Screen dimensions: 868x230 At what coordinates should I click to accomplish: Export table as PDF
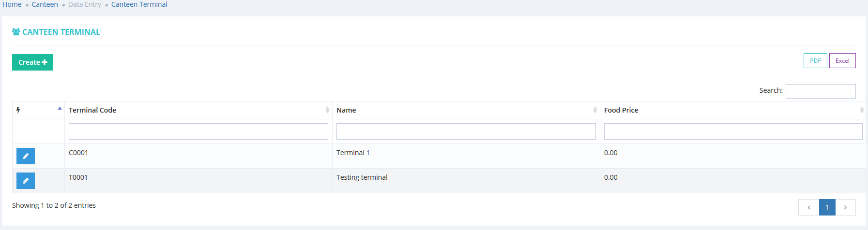click(x=815, y=61)
